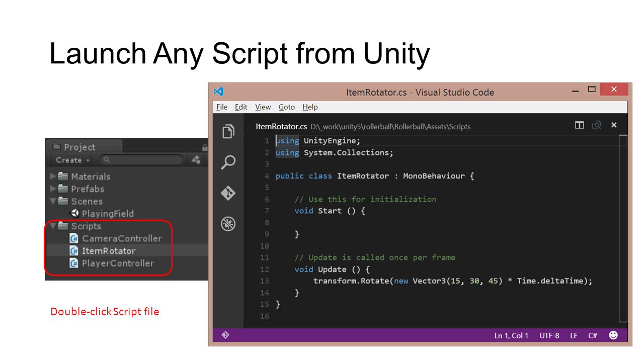The height and width of the screenshot is (362, 644).
Task: Click the Materials folder icon
Action: click(x=63, y=176)
